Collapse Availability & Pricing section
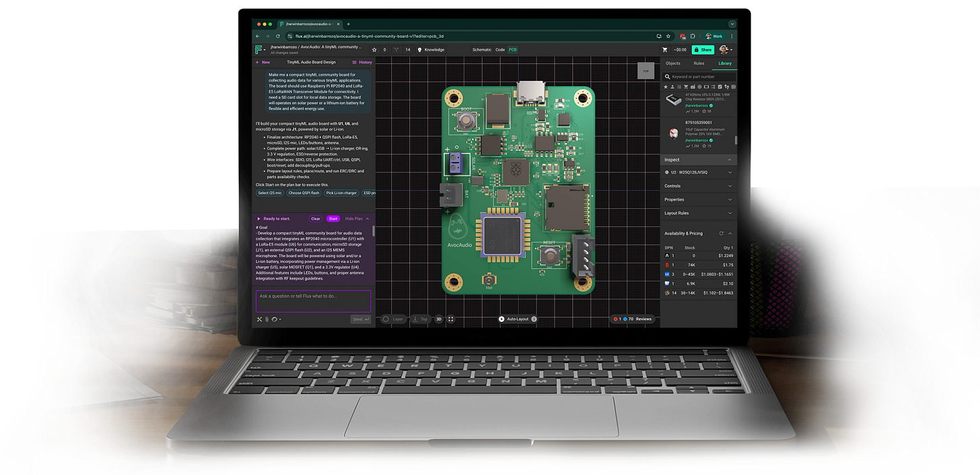Viewport: 980px width, 475px height. [730, 233]
